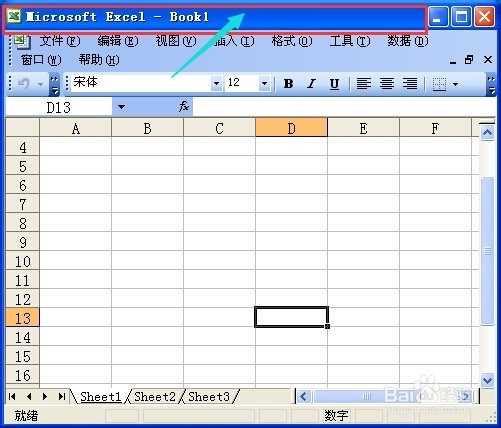
Task: Toggle Bold formatting
Action: pos(289,84)
